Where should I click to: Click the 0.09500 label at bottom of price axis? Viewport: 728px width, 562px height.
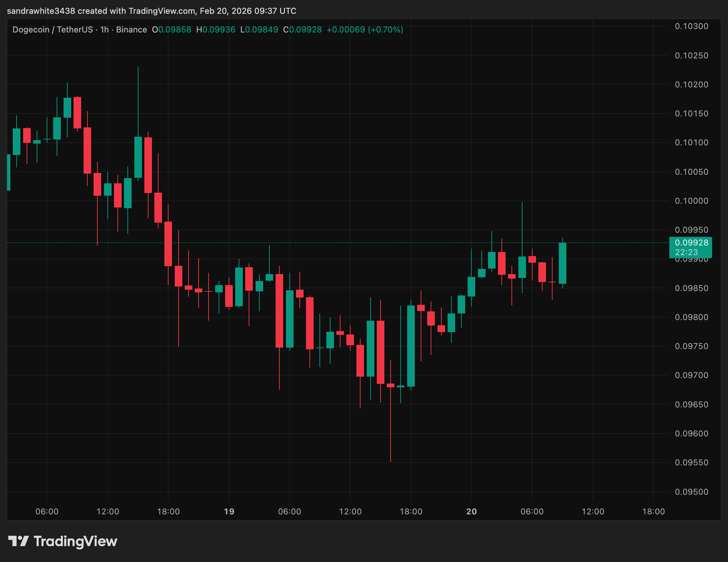pyautogui.click(x=691, y=492)
